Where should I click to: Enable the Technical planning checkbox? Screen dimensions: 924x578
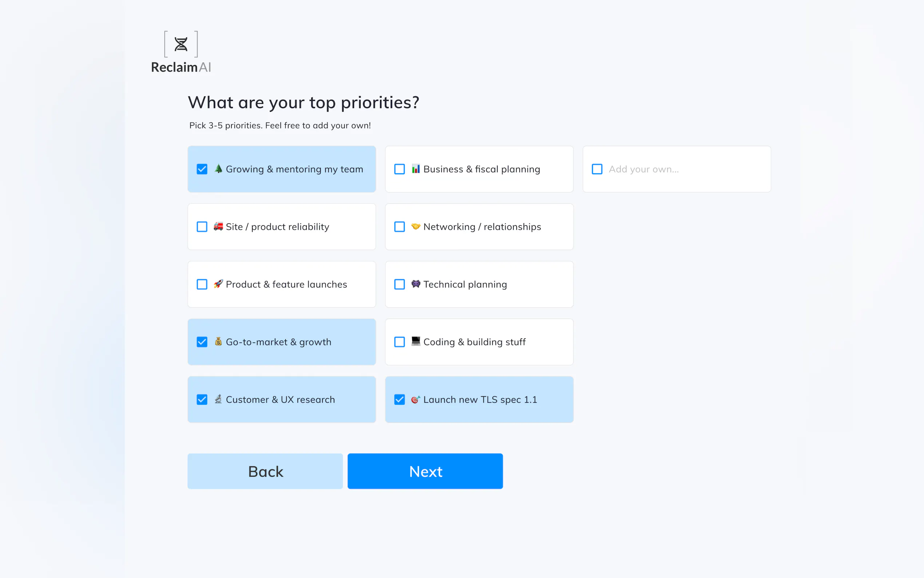pos(399,284)
